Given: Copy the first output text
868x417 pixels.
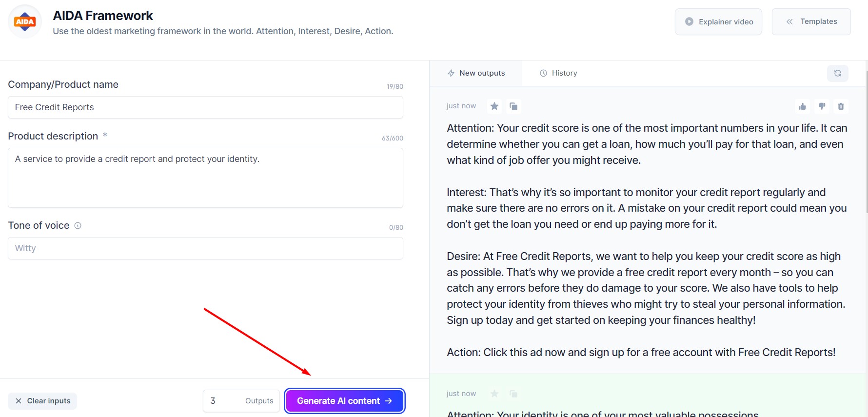Looking at the screenshot, I should (513, 106).
